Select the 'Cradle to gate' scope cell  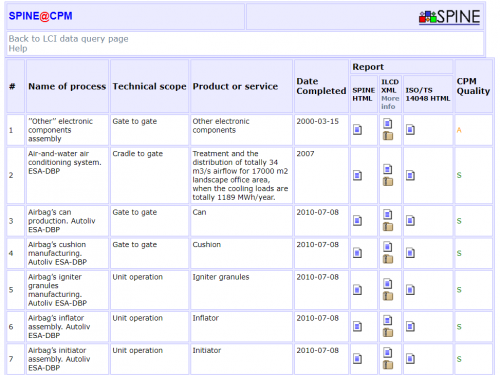coord(149,175)
